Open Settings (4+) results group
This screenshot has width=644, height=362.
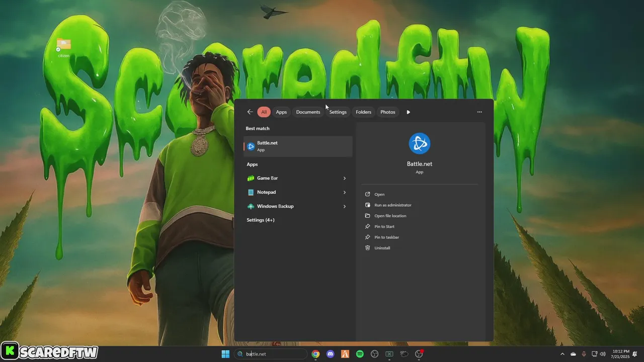[x=261, y=220]
